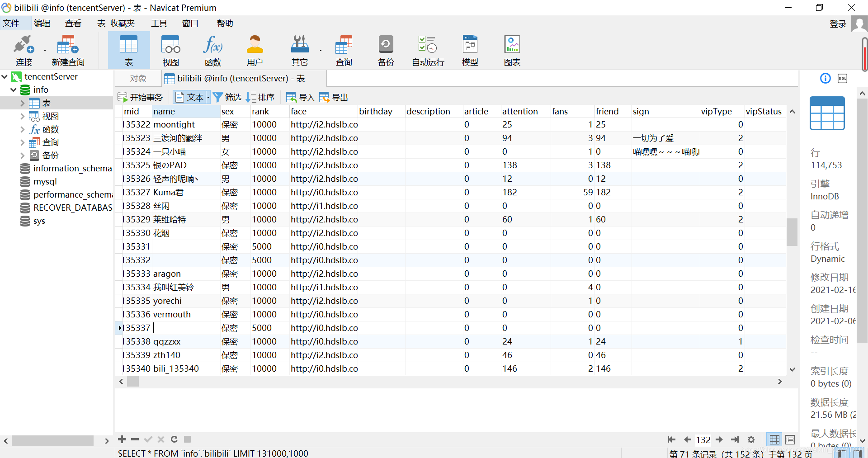
Task: Open the User (用户) toolbar icon
Action: 255,50
